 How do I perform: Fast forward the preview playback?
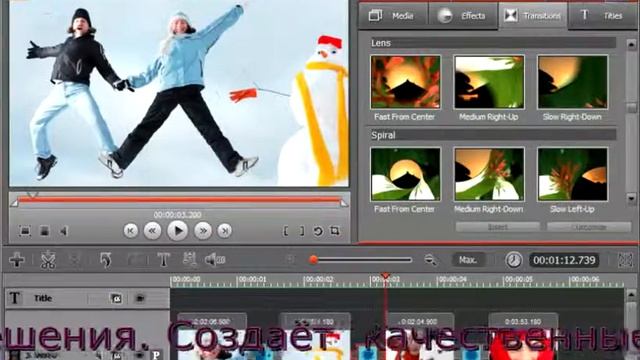[203, 231]
